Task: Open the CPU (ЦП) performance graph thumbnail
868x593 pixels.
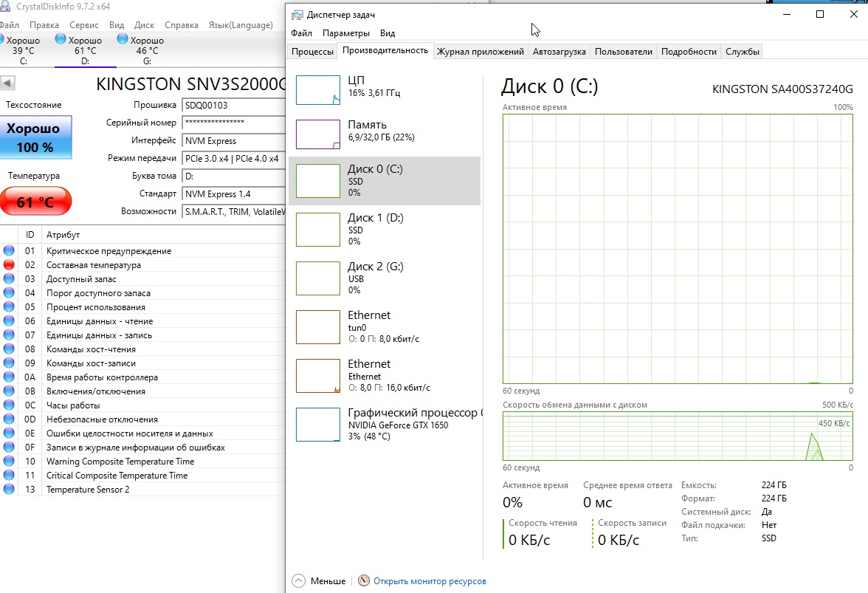Action: coord(317,90)
